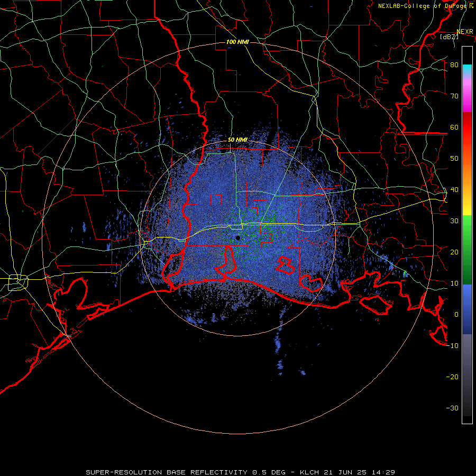Viewport: 476px width, 476px height.
Task: Click the 60 dBZ legend value
Action: [x=454, y=127]
